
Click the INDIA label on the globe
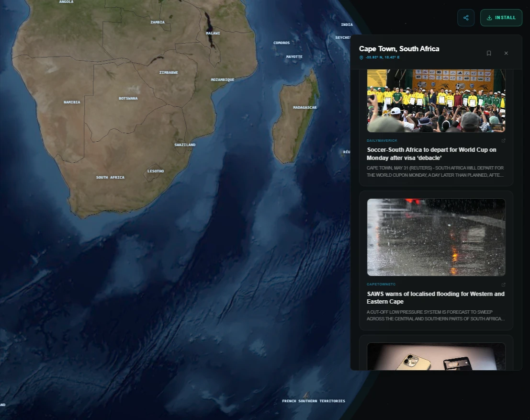pyautogui.click(x=347, y=25)
